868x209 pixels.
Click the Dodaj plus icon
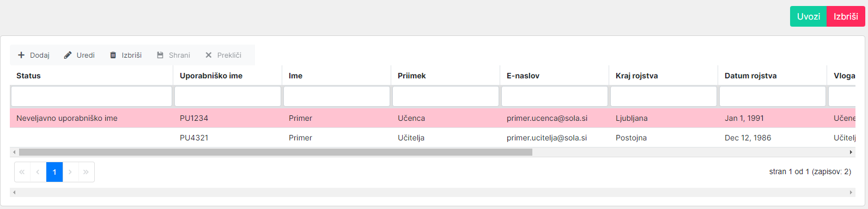(x=21, y=55)
